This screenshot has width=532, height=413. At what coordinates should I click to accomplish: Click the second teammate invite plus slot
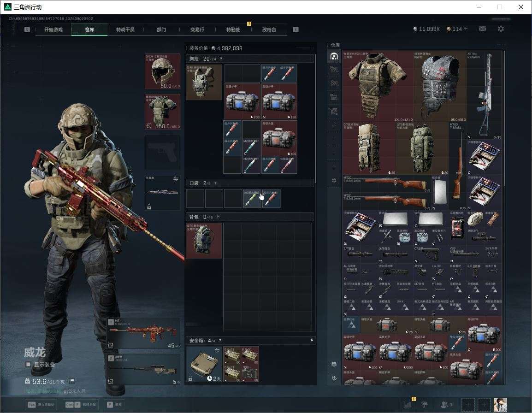click(484, 405)
